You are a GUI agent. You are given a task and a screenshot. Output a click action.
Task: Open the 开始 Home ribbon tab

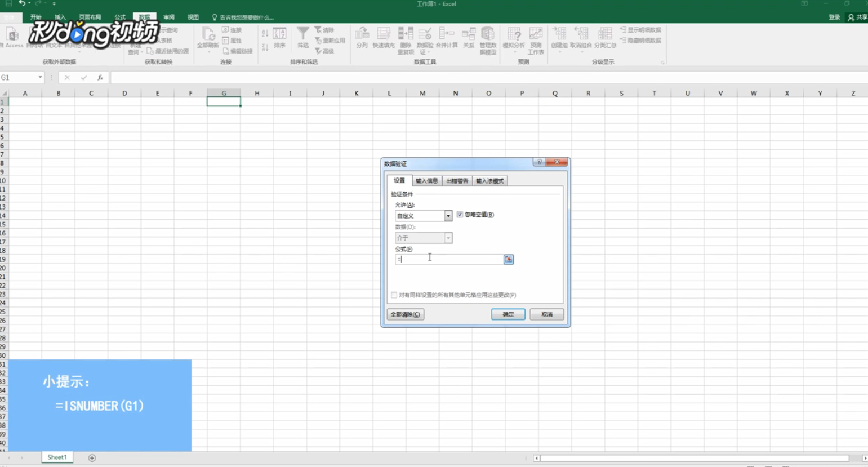point(36,17)
